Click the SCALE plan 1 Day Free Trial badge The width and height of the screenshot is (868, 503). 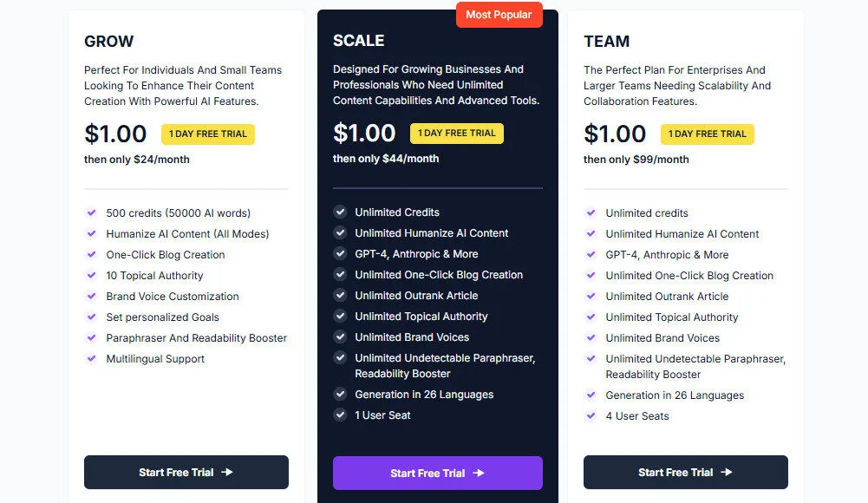tap(457, 134)
